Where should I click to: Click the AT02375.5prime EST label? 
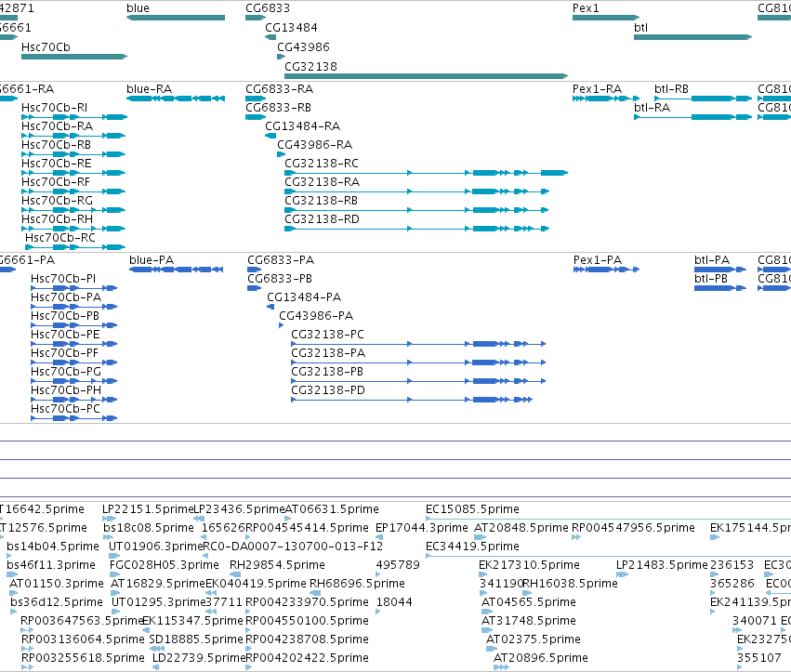(x=534, y=639)
